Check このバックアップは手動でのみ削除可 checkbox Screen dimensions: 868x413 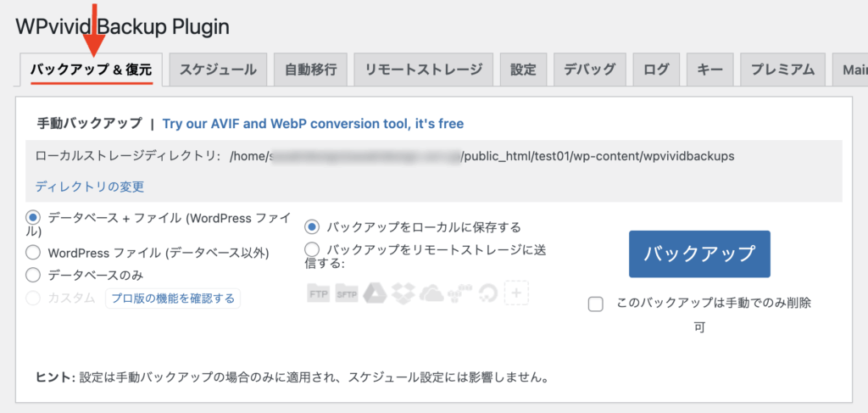[596, 304]
